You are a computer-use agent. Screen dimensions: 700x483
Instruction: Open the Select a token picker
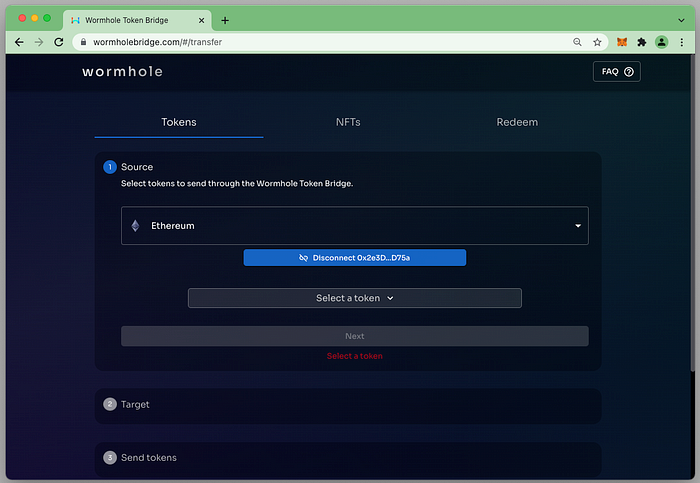click(354, 298)
